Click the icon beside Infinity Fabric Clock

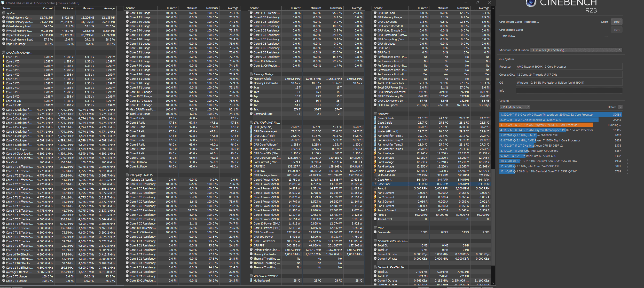click(x=251, y=250)
